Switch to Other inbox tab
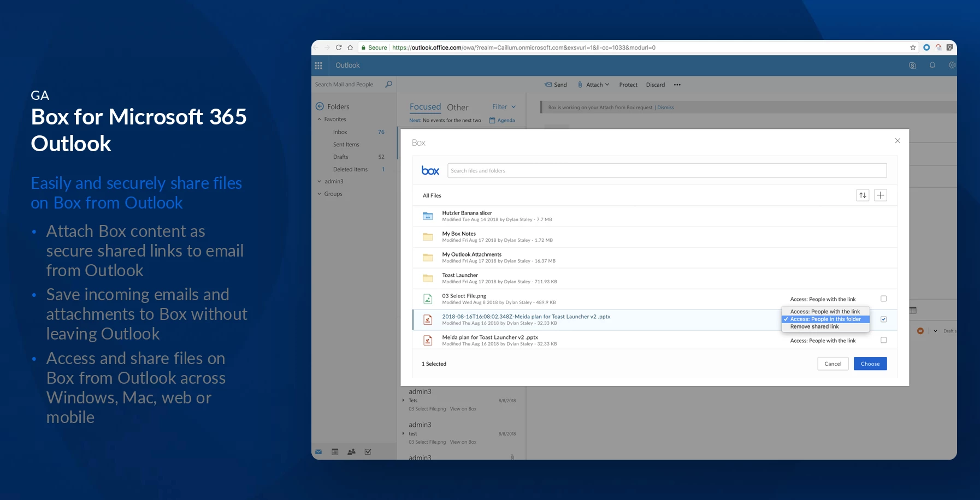 tap(458, 108)
